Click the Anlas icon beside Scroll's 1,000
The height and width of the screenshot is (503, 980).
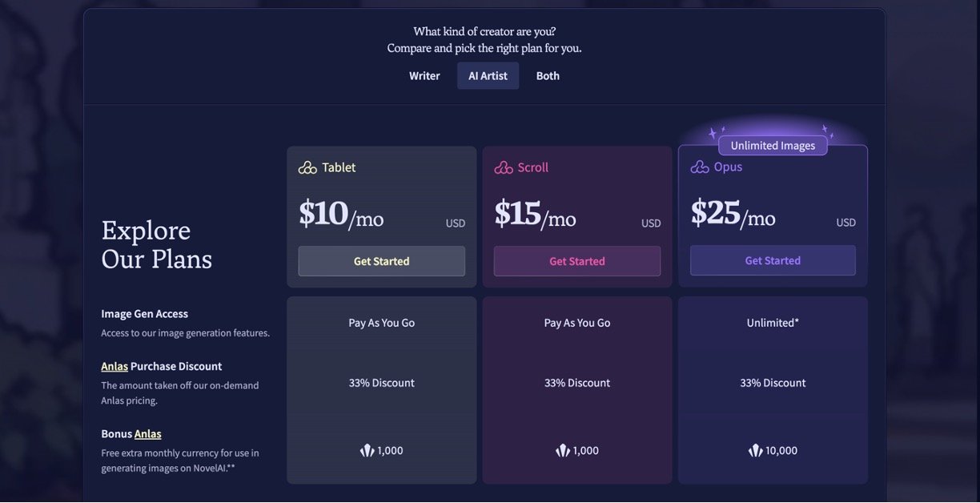tap(563, 451)
